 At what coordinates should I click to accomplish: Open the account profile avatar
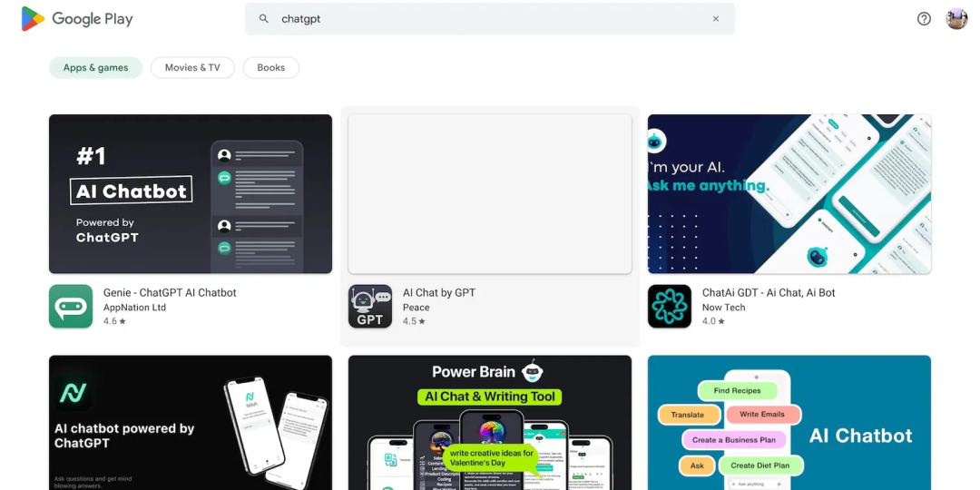click(x=956, y=19)
